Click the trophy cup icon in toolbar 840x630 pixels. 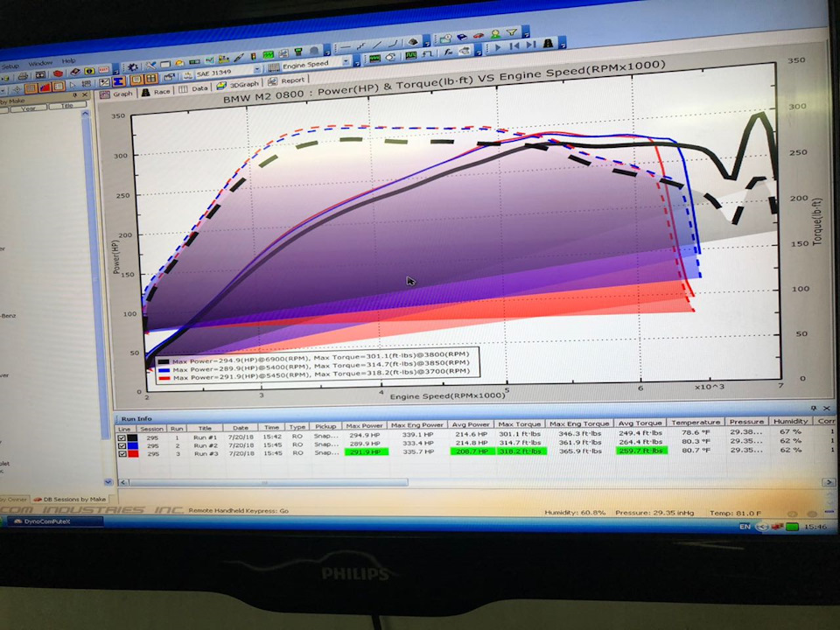[x=297, y=52]
